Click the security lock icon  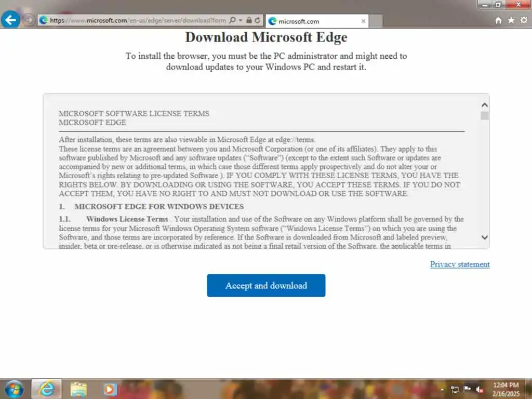249,20
